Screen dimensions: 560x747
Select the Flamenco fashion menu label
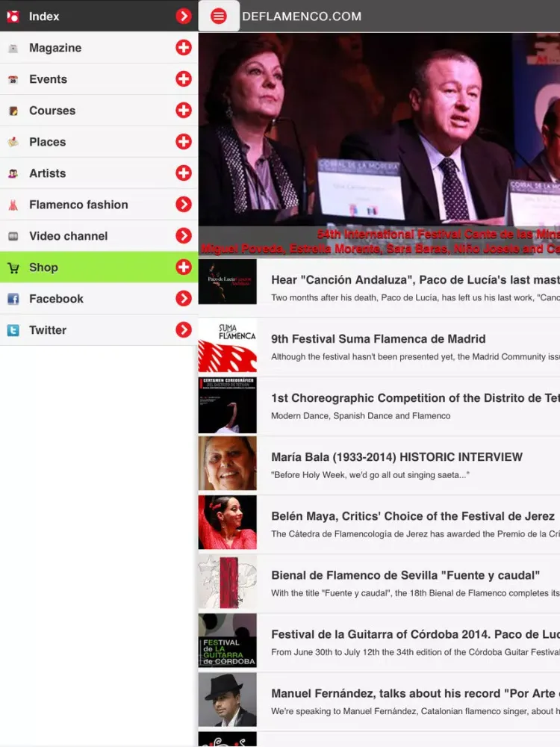click(x=78, y=205)
